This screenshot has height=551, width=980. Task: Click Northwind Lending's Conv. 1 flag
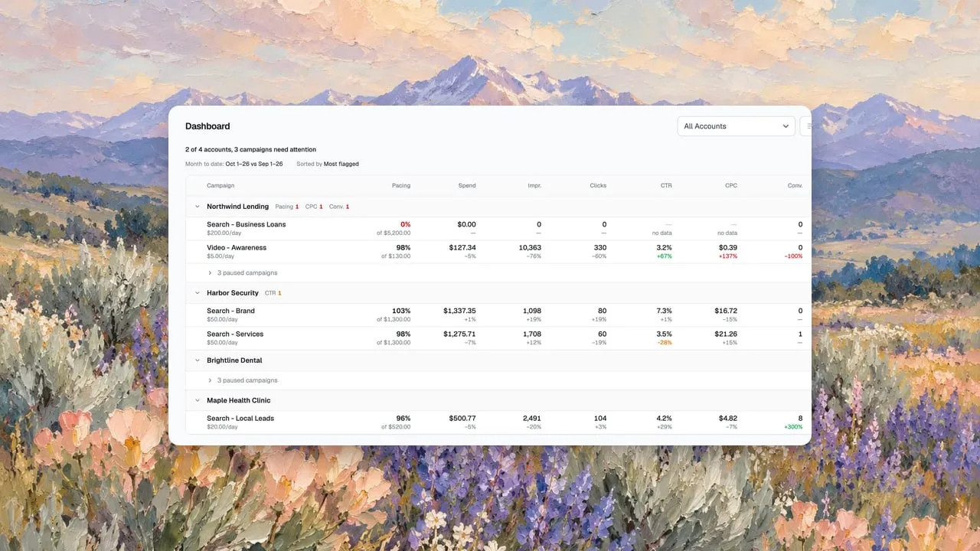[339, 207]
